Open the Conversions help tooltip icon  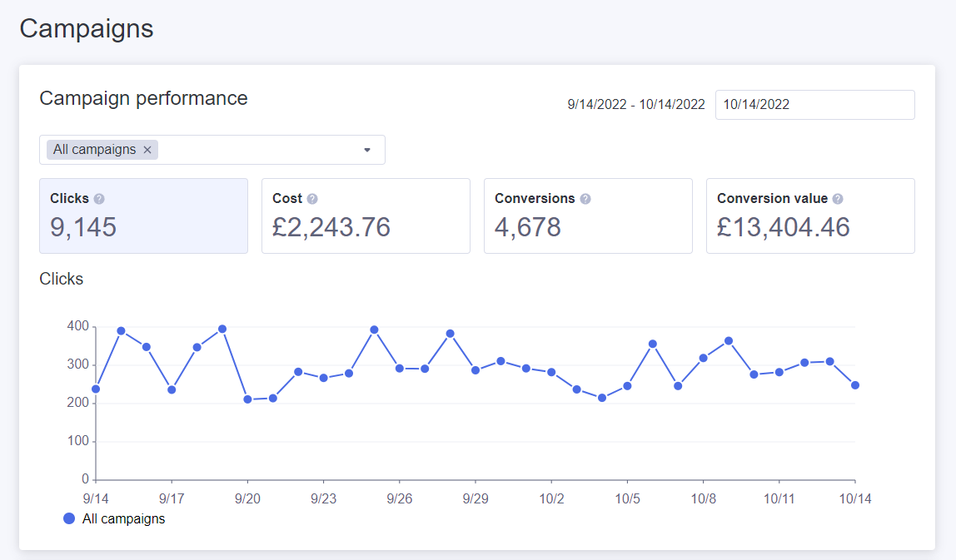click(585, 199)
